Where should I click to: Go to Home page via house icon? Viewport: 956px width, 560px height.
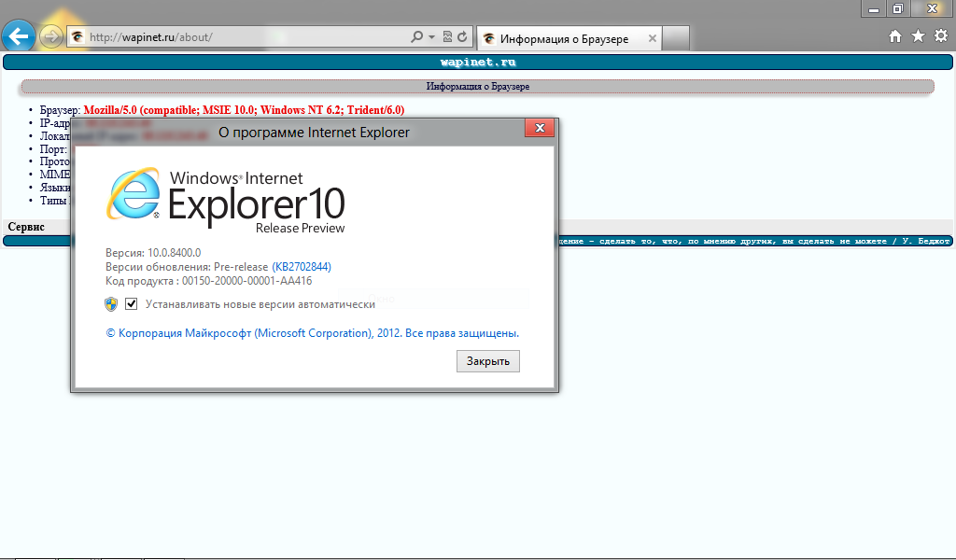(895, 36)
